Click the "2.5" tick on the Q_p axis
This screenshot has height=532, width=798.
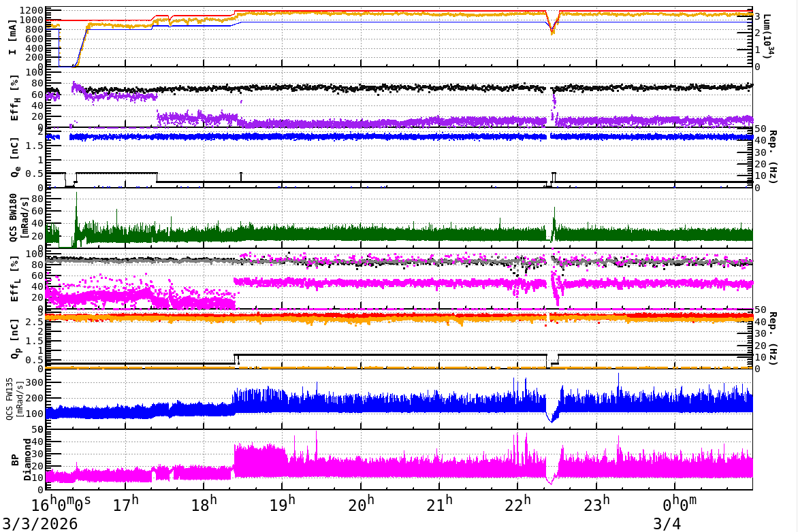click(x=35, y=322)
